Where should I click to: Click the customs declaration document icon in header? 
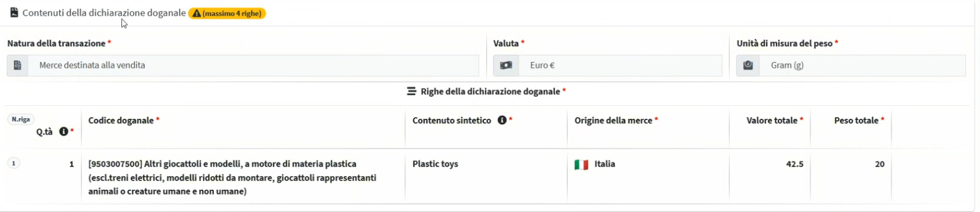coord(14,13)
